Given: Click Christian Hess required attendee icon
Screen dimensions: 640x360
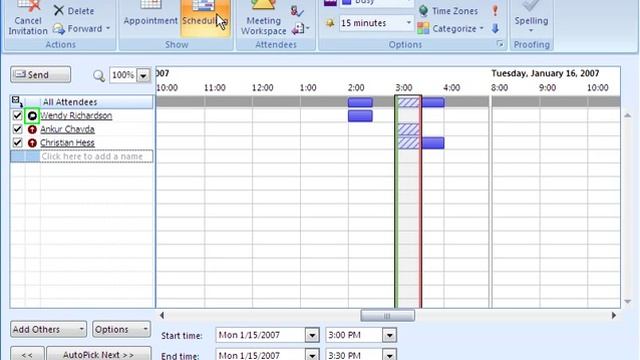Looking at the screenshot, I should pos(32,143).
